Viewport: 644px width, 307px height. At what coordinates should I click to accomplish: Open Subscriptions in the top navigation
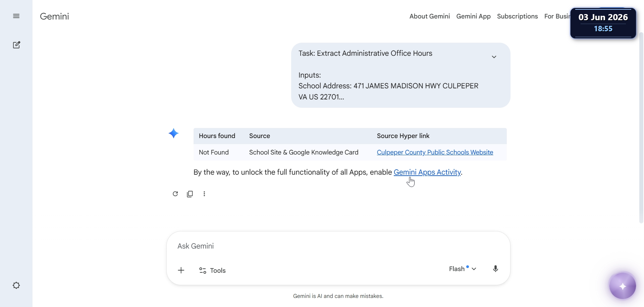(x=517, y=16)
